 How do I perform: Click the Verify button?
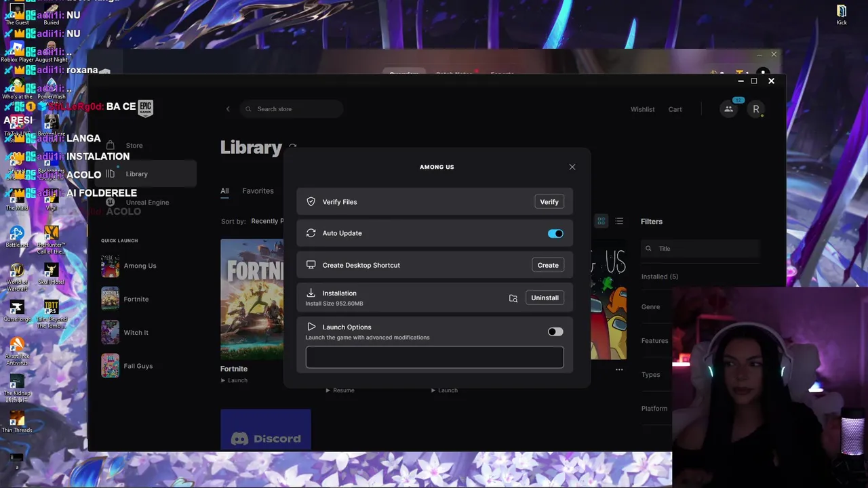[549, 202]
